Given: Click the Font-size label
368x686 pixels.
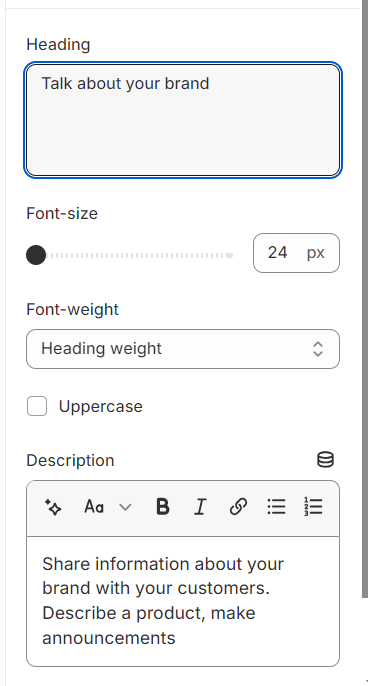Looking at the screenshot, I should tap(62, 214).
